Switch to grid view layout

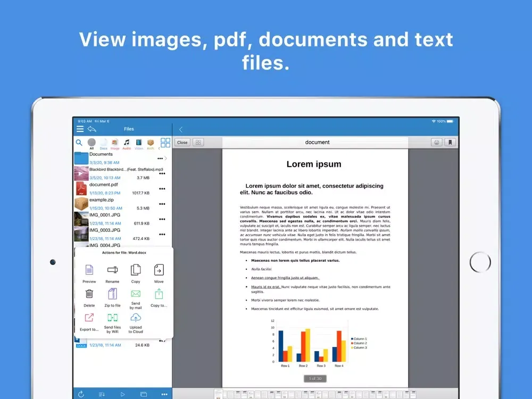(165, 143)
